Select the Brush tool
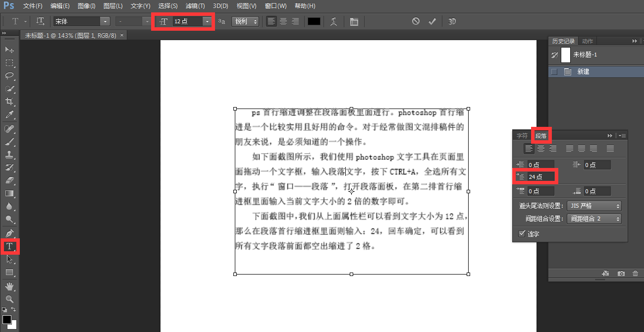The height and width of the screenshot is (332, 644). point(9,142)
